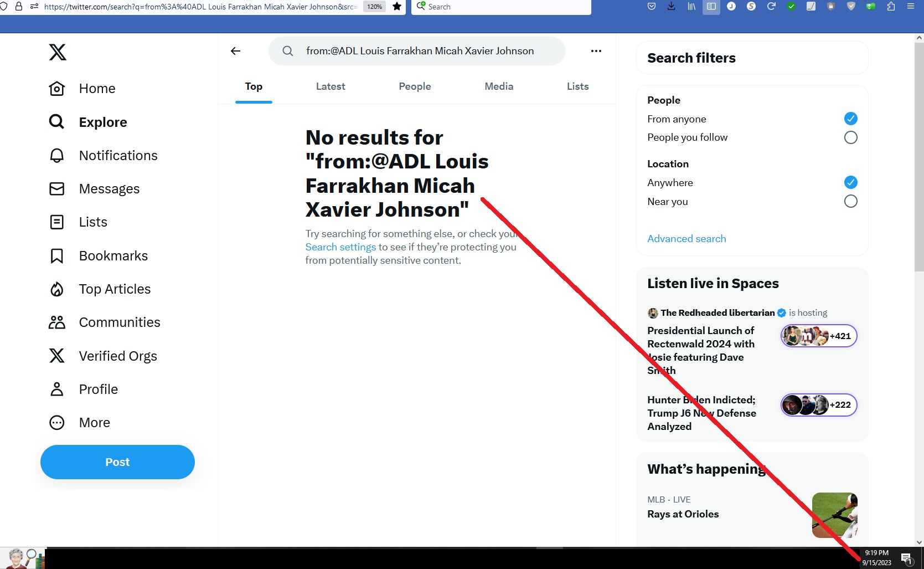Expand the More menu in sidebar
Image resolution: width=924 pixels, height=569 pixels.
[x=94, y=423]
